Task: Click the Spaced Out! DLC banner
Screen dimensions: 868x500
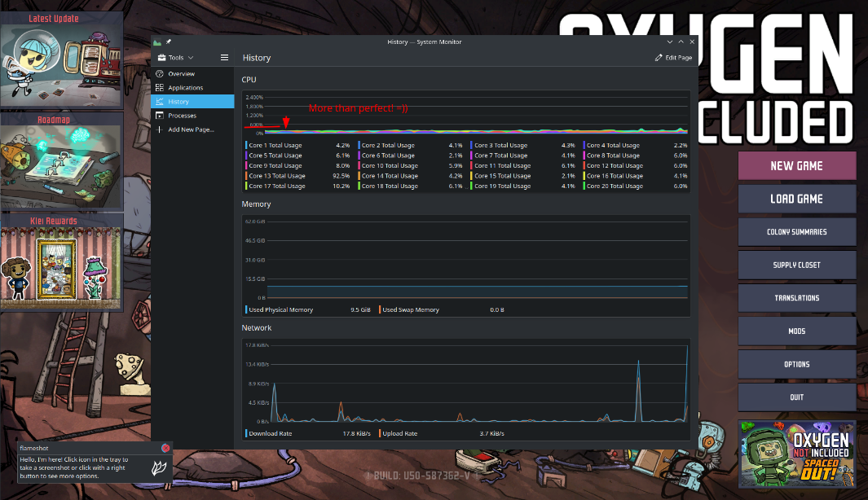Action: click(796, 453)
